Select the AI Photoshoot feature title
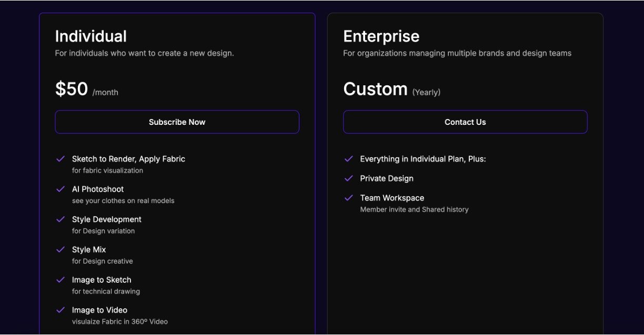The height and width of the screenshot is (335, 644). tap(98, 189)
